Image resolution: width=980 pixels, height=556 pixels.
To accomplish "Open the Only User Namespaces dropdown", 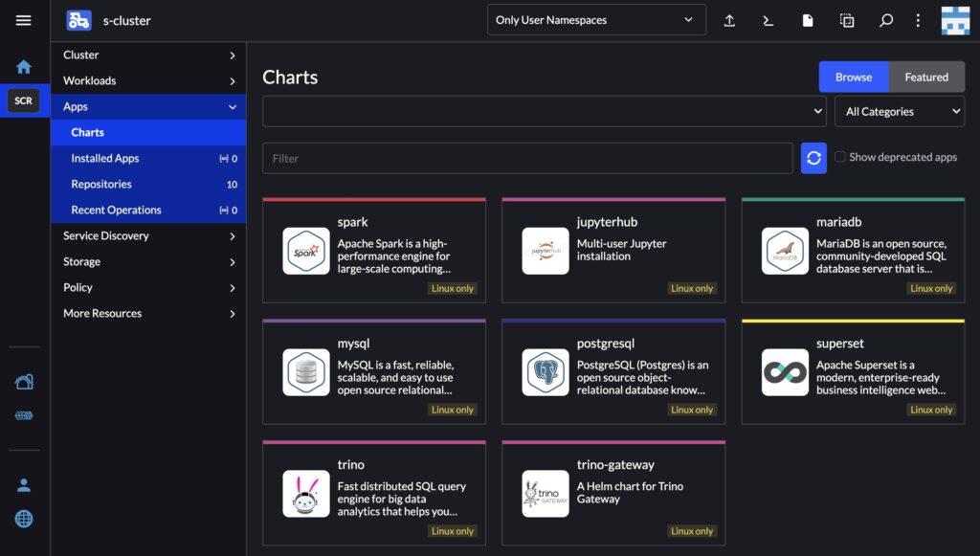I will coord(596,20).
